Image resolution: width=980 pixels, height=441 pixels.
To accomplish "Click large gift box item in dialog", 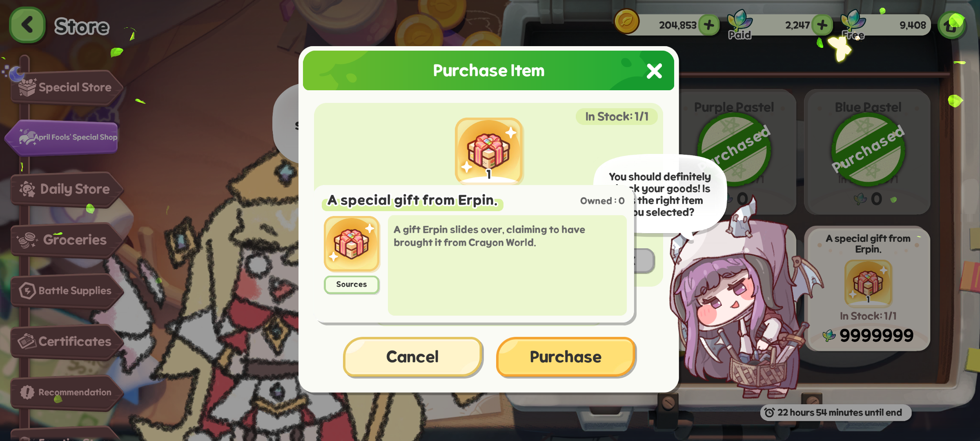I will [489, 151].
